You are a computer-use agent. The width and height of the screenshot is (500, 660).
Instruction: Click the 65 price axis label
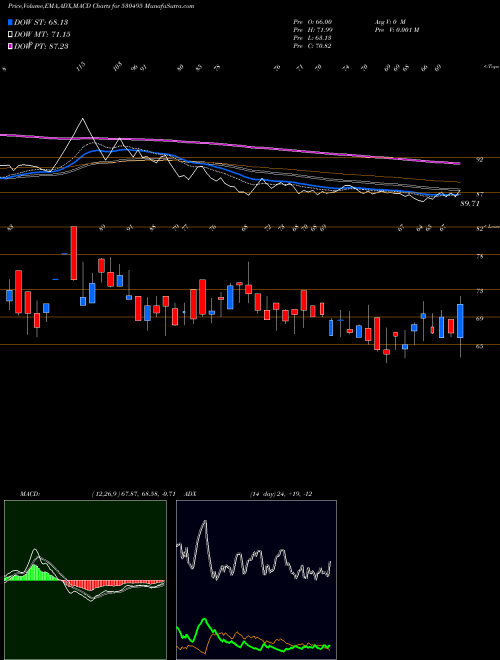pos(480,346)
